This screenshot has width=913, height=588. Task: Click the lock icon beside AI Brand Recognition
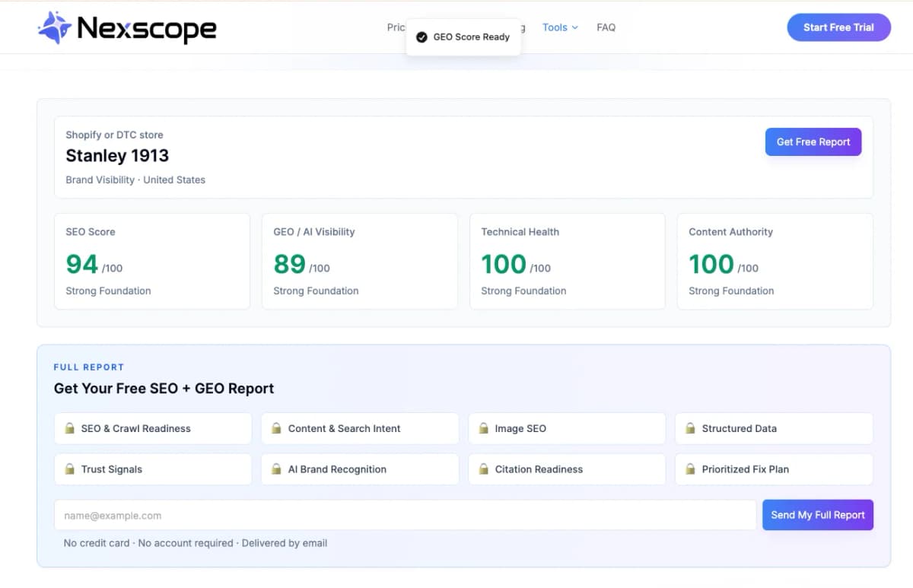tap(276, 469)
